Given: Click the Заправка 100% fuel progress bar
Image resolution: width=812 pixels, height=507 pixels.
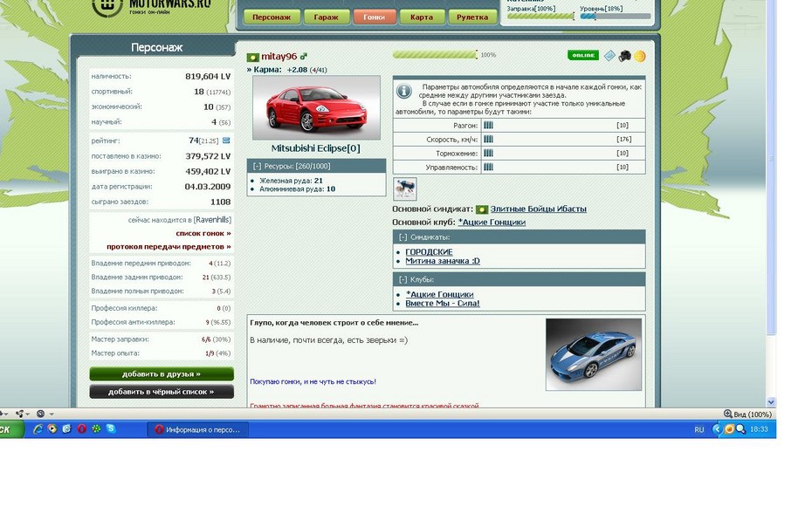Looking at the screenshot, I should click(540, 17).
